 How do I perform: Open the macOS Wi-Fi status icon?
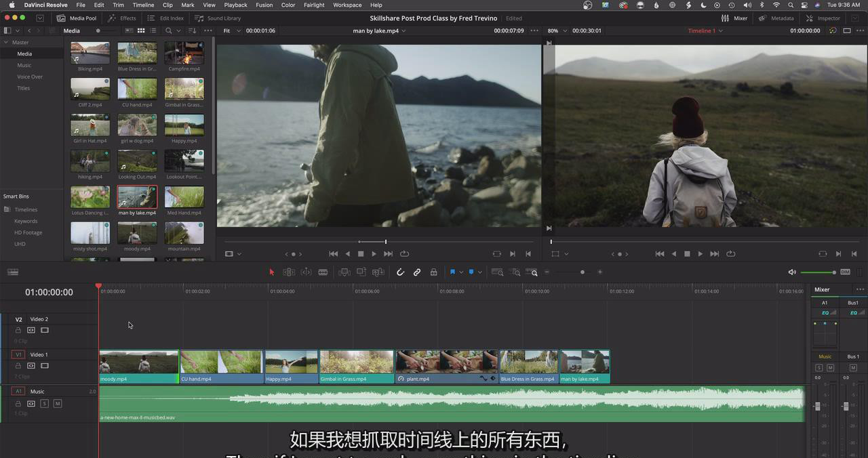pos(776,5)
